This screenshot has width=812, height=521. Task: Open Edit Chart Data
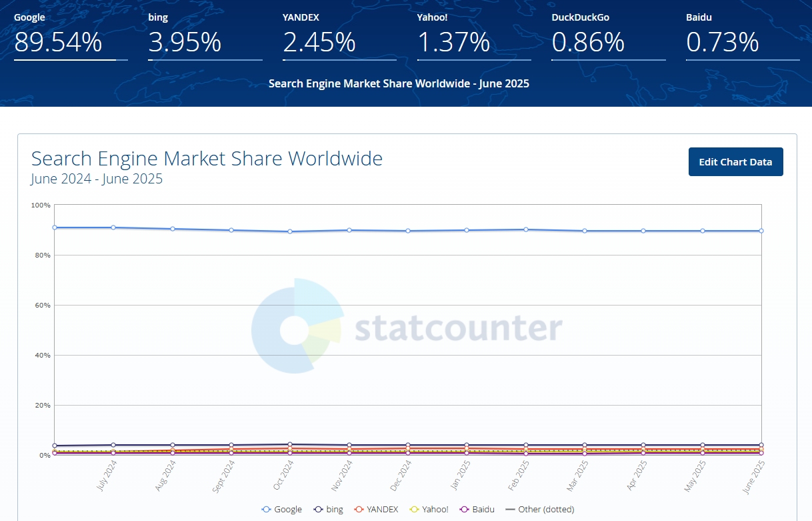735,161
